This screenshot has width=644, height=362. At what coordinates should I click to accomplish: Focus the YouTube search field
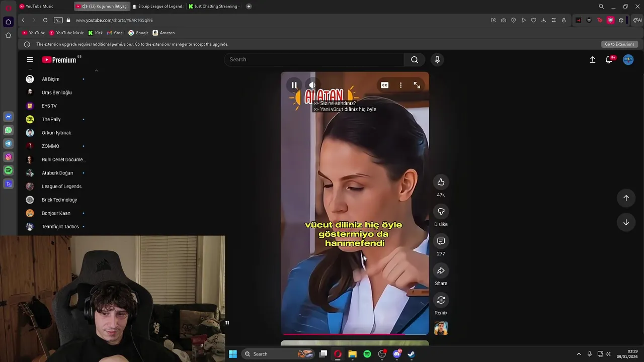pos(314,59)
